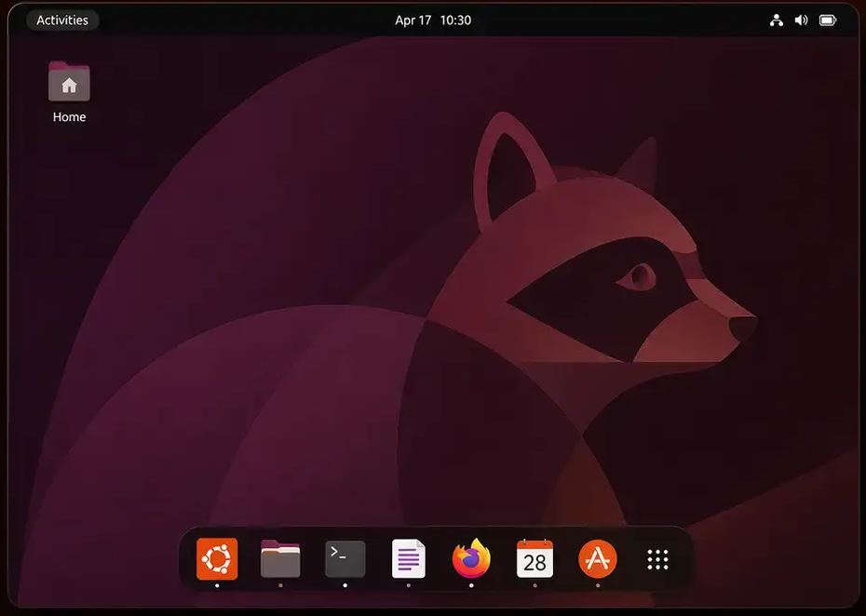Open Files manager from the dock
The width and height of the screenshot is (866, 616).
pyautogui.click(x=280, y=558)
